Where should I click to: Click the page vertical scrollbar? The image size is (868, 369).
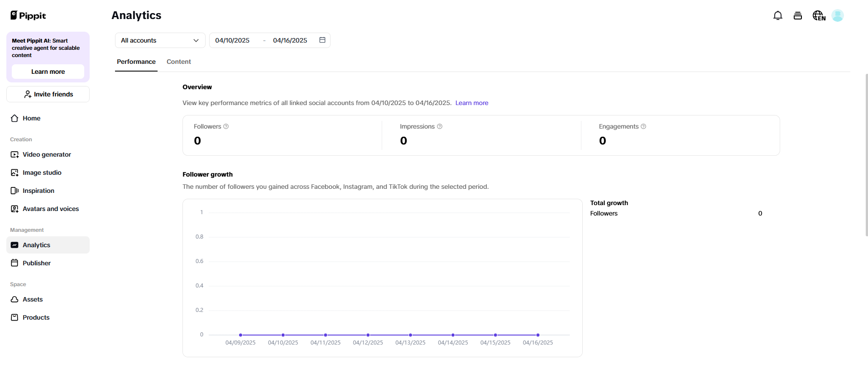click(x=866, y=155)
